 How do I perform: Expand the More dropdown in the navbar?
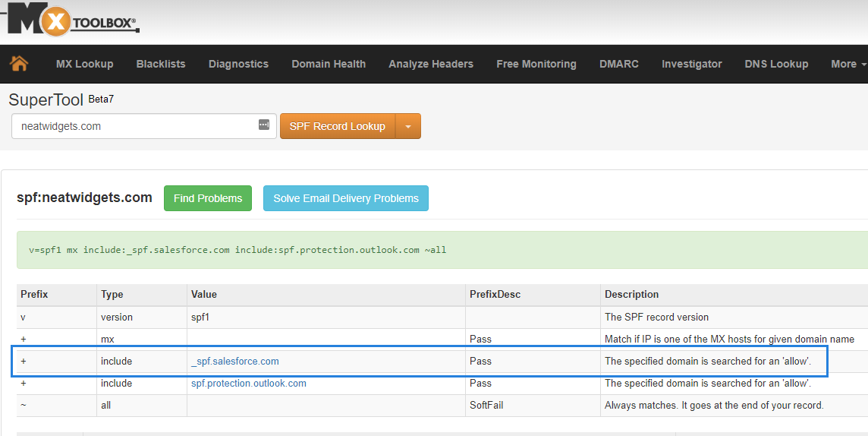848,65
